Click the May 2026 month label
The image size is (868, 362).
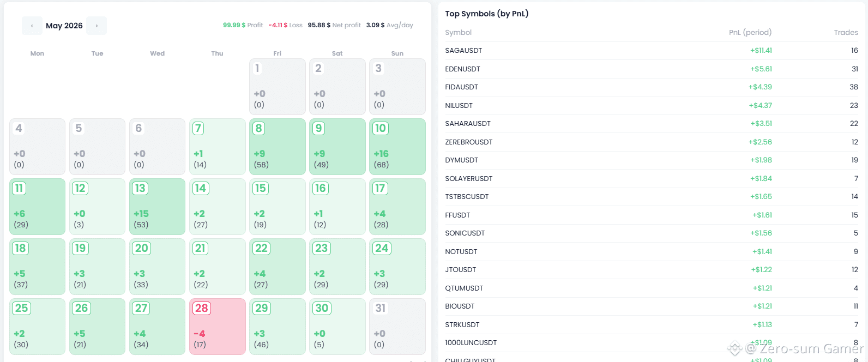pos(64,26)
